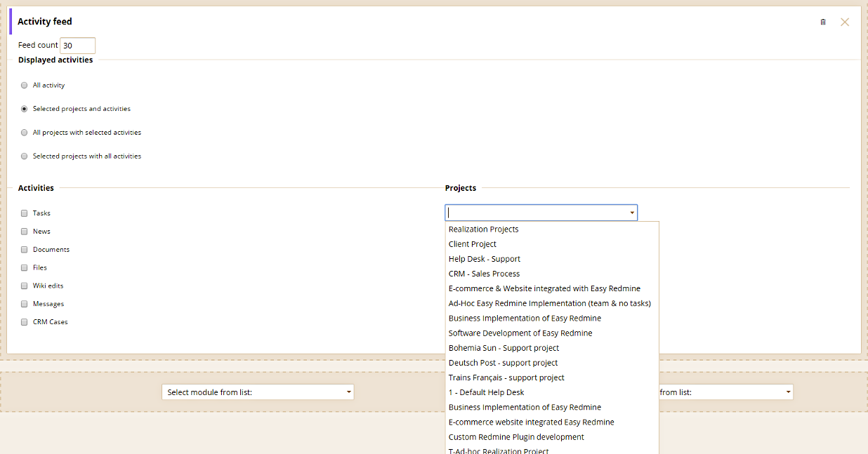Select Custom Redmine Plugin development
This screenshot has width=868, height=454.
[553, 437]
